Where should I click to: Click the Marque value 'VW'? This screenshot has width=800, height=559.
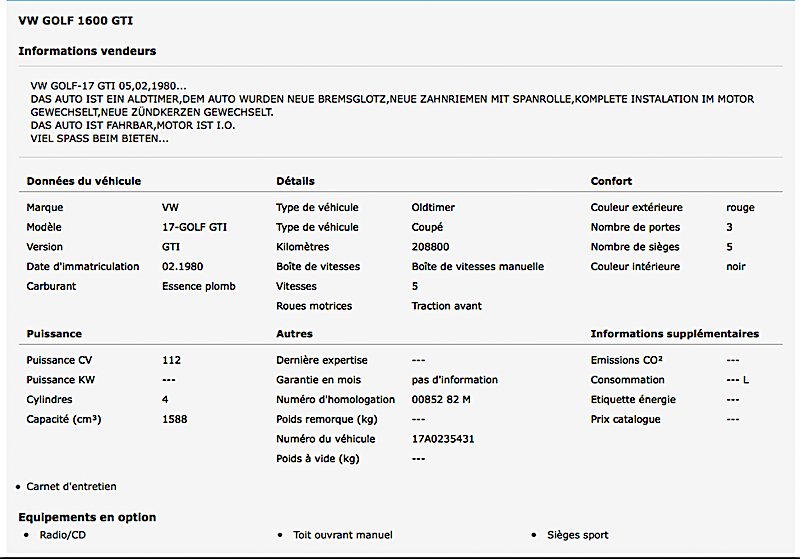click(x=170, y=208)
